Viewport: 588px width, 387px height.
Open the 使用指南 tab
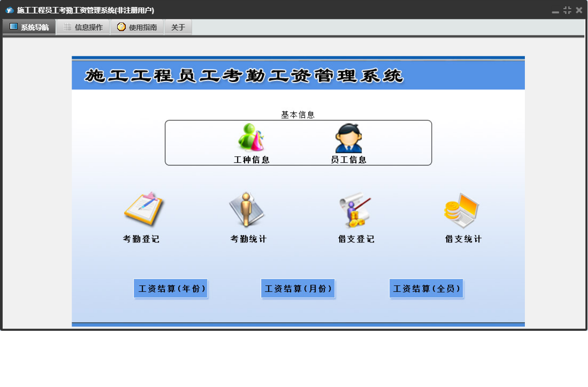138,27
